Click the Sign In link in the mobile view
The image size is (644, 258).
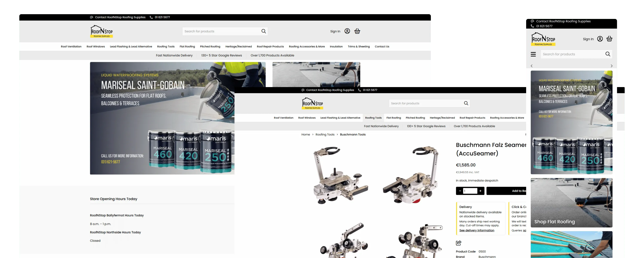click(588, 39)
